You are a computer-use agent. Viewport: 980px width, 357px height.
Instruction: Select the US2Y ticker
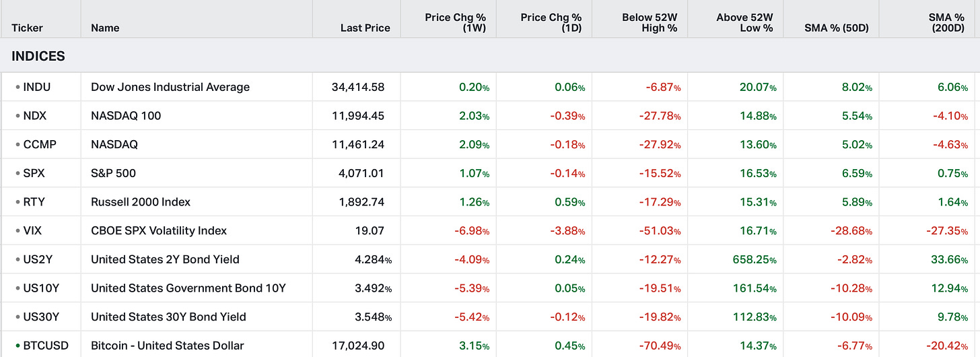[x=37, y=259]
